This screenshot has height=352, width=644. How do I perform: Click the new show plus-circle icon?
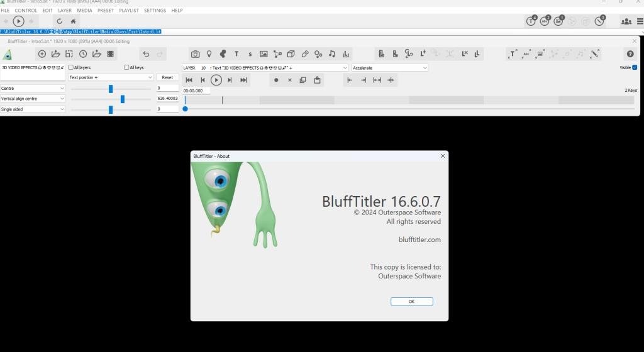(x=42, y=54)
